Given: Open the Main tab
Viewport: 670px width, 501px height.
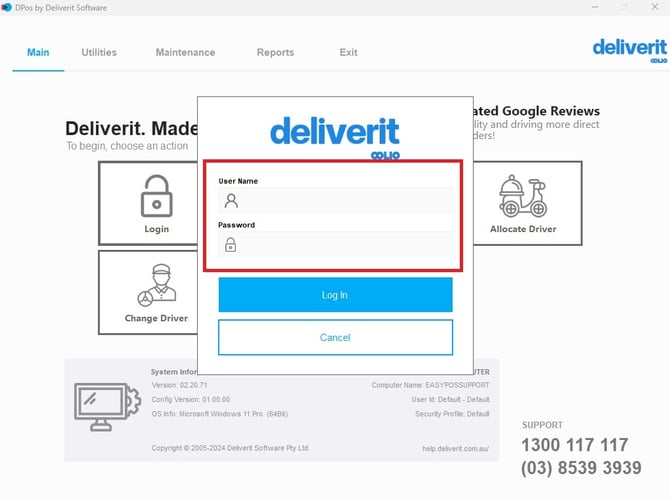Looking at the screenshot, I should pos(38,52).
